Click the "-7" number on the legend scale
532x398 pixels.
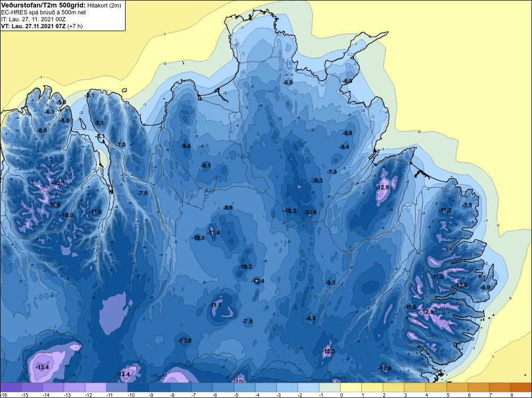pos(195,395)
